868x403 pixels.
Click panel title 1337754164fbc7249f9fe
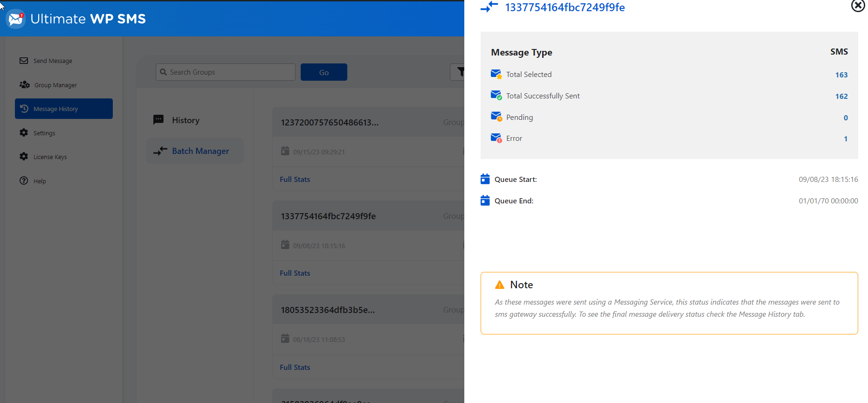pos(565,7)
